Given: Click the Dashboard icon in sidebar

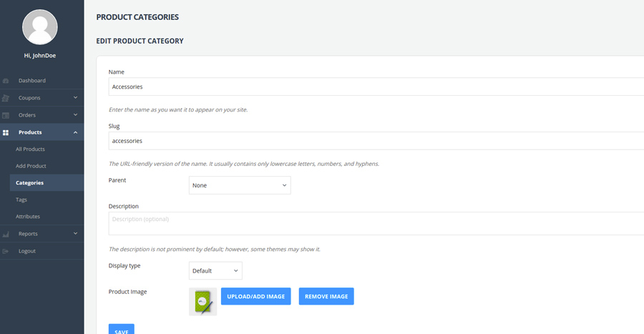Looking at the screenshot, I should pos(6,81).
